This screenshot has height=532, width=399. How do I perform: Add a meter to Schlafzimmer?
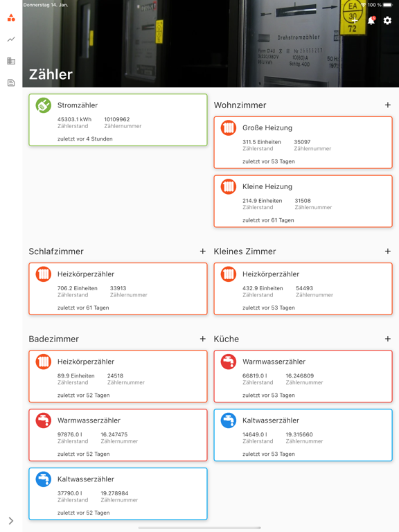(x=203, y=251)
